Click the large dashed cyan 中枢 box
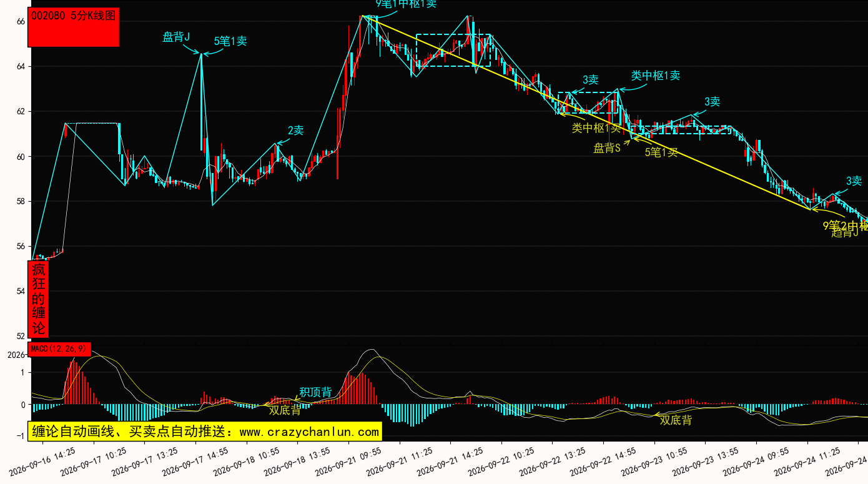The height and width of the screenshot is (484, 868). click(x=453, y=50)
